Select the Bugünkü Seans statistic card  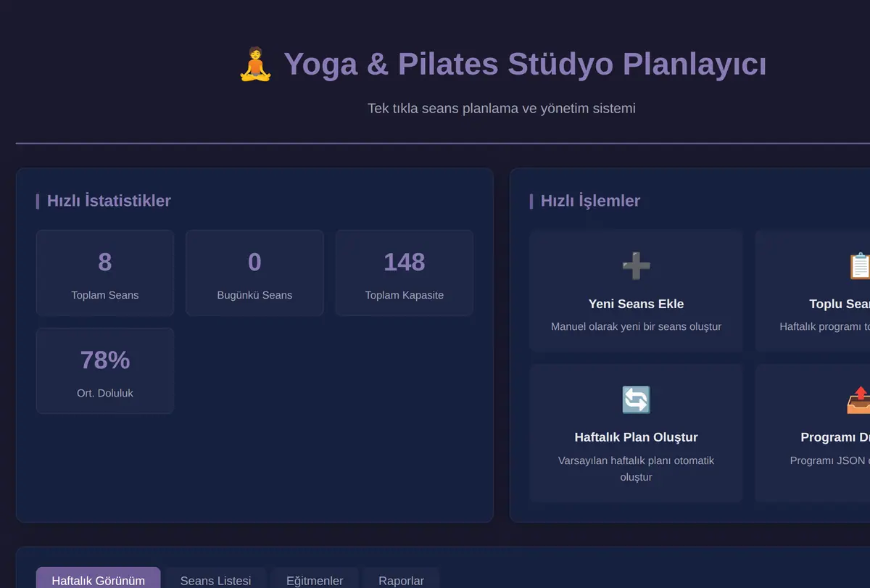pos(254,273)
